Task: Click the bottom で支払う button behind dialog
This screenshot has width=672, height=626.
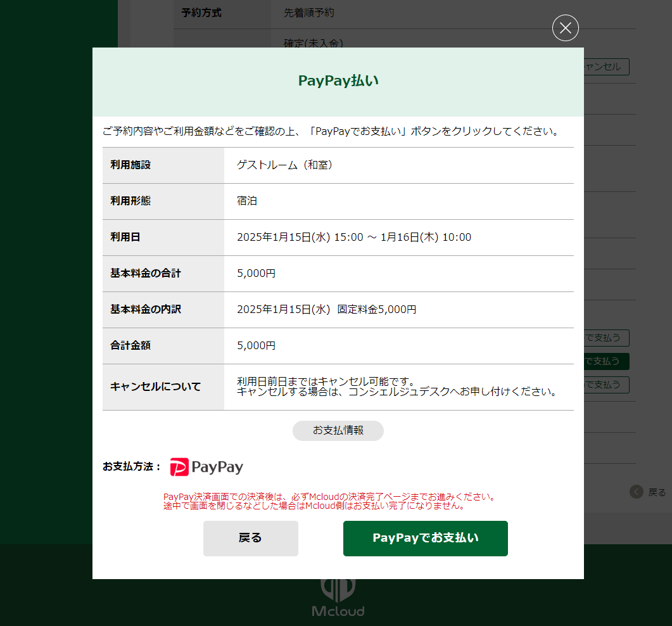Action: (x=606, y=385)
